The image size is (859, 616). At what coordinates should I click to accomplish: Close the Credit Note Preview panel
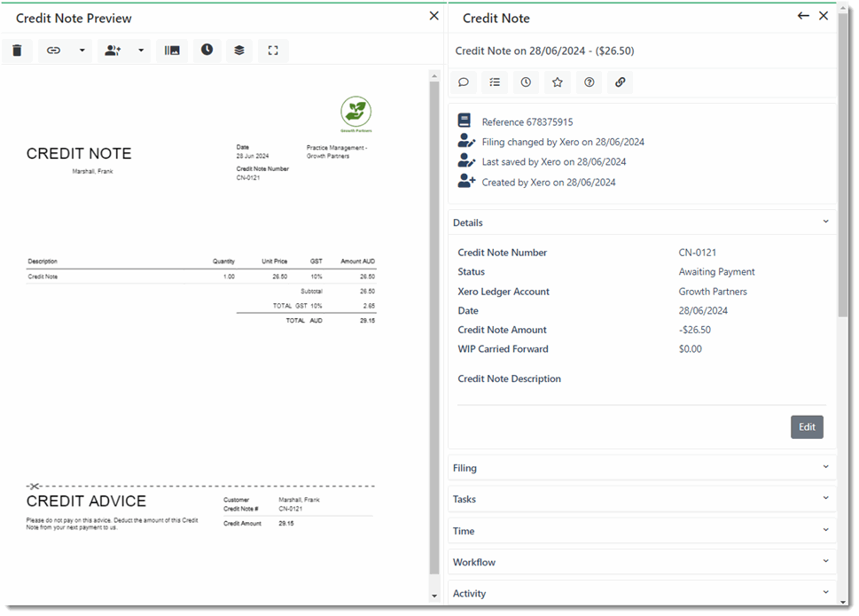click(433, 16)
